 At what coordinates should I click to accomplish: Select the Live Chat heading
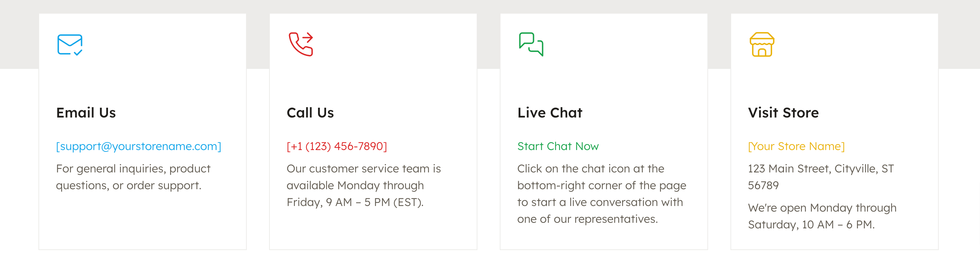tap(550, 113)
